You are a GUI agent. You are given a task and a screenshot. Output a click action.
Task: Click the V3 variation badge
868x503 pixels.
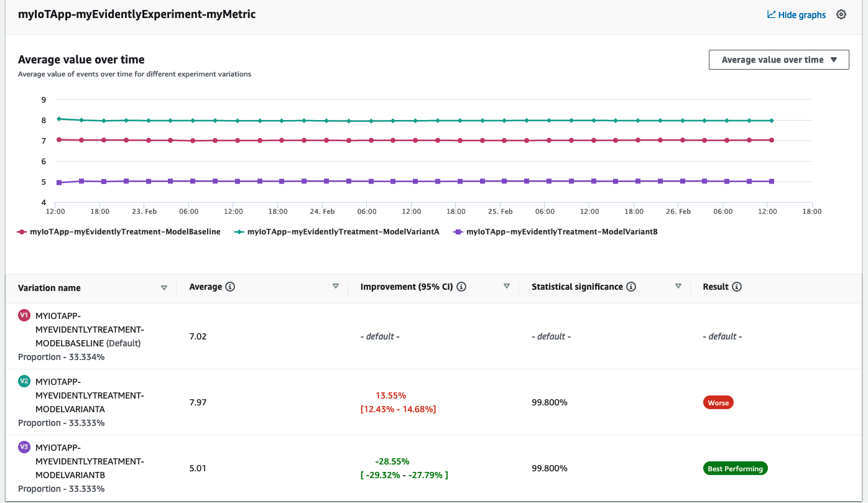tap(23, 447)
